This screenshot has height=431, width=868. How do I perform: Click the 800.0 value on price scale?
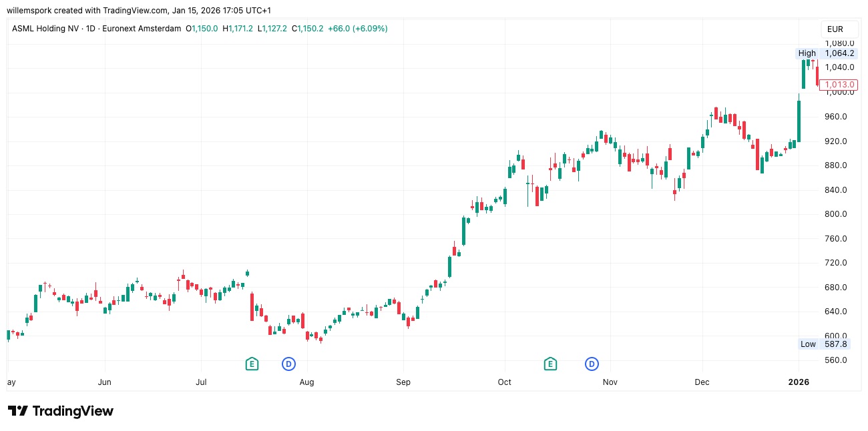click(x=839, y=214)
